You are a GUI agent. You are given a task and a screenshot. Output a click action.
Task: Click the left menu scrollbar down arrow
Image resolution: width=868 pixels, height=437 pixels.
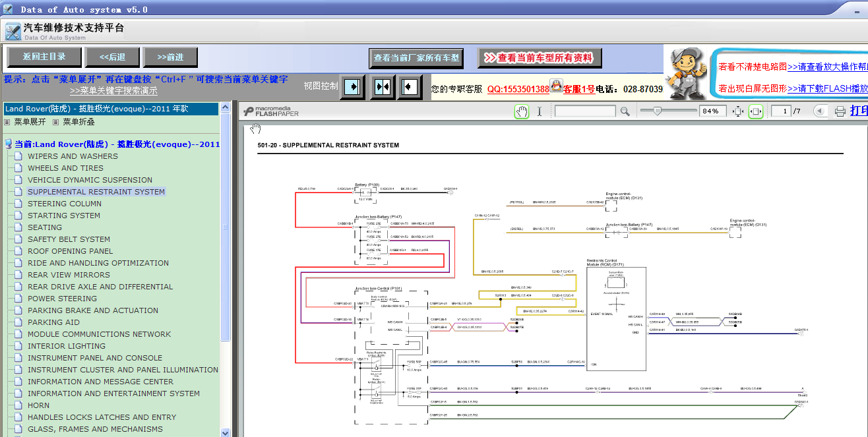(226, 432)
